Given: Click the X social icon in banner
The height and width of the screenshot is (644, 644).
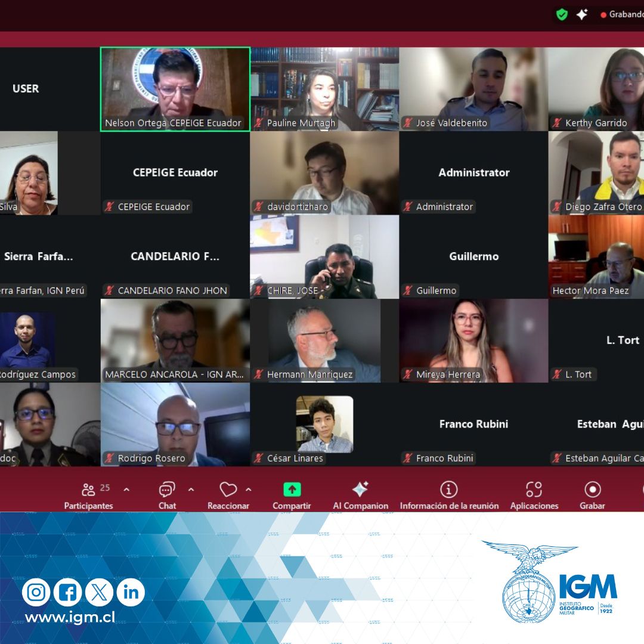Looking at the screenshot, I should coord(100,592).
